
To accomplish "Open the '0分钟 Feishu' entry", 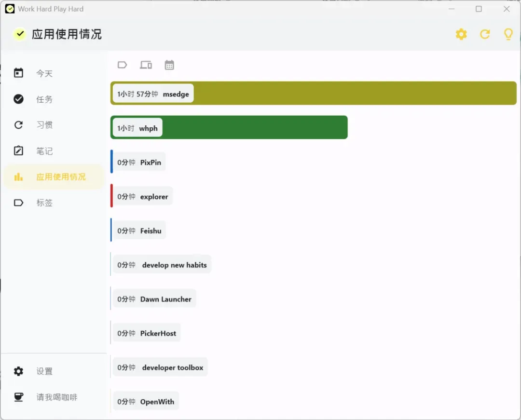I will [139, 230].
